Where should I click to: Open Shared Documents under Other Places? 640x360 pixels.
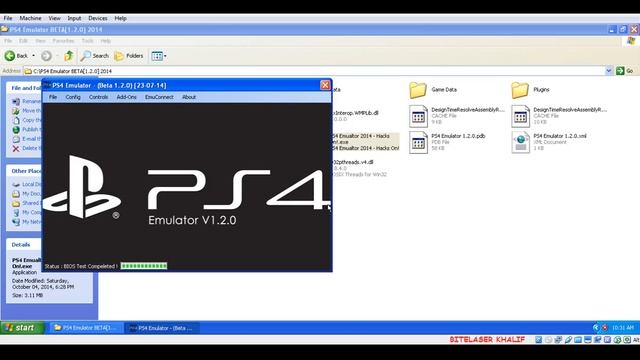[x=27, y=203]
